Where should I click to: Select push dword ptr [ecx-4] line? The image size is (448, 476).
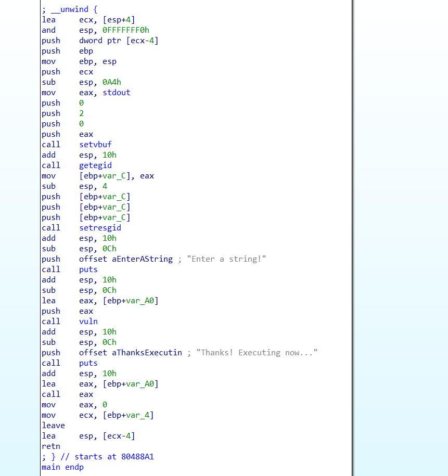100,41
